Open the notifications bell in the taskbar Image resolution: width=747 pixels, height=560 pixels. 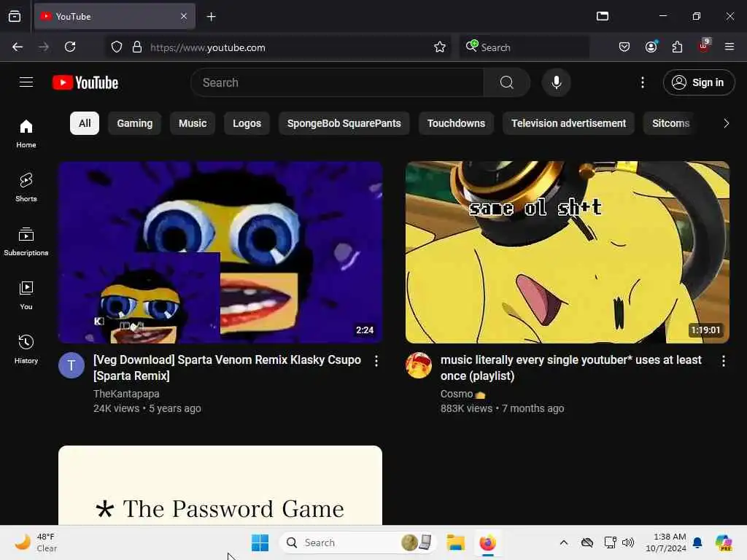click(697, 542)
